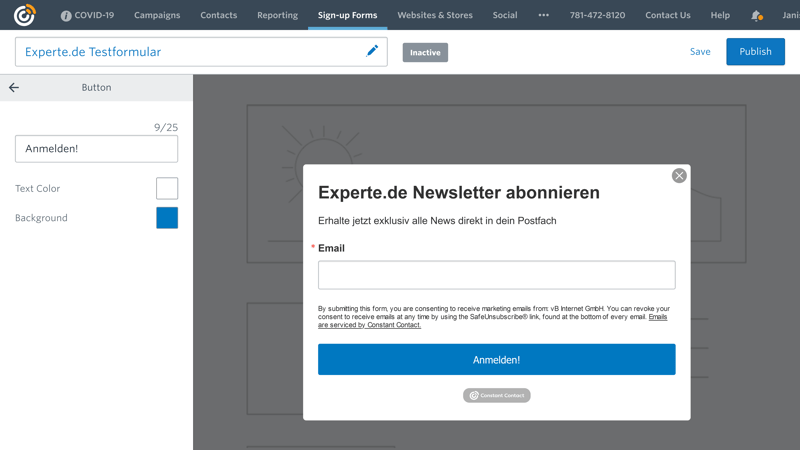Open the Campaigns menu
Viewport: 800px width, 450px height.
[x=157, y=15]
